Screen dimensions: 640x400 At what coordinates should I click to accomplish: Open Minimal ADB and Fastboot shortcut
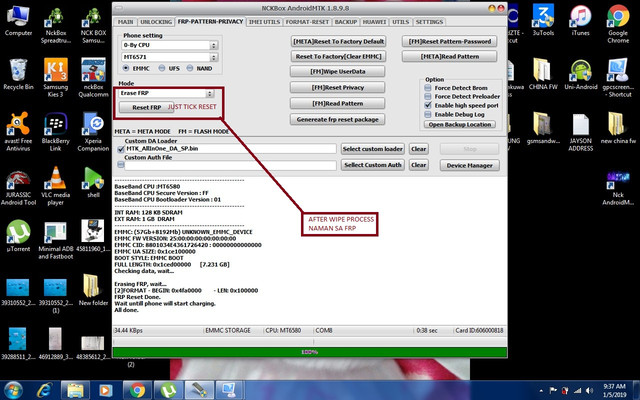point(56,241)
